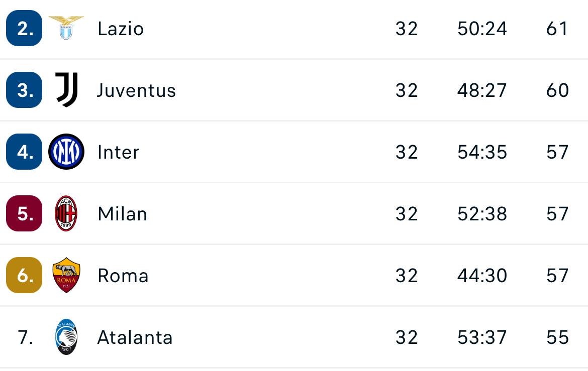Click Atalanta's rank number 7
Image resolution: width=588 pixels, height=371 pixels.
pos(25,337)
